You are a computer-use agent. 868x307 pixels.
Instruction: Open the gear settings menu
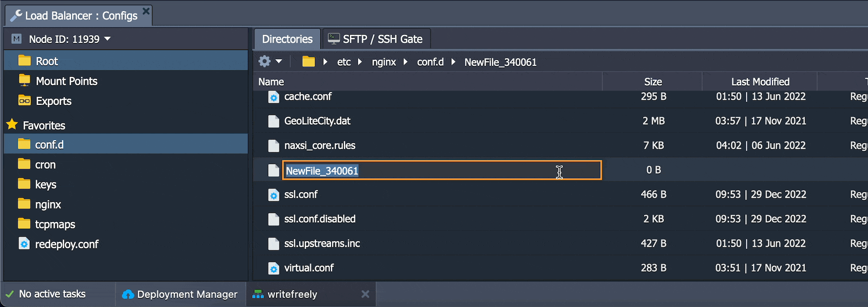coord(264,62)
